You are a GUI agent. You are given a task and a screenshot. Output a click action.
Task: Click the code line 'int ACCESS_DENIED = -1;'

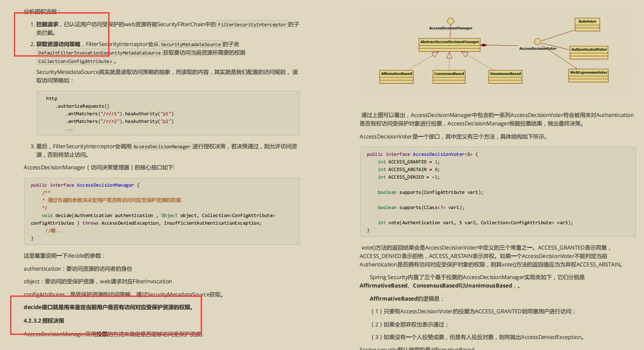click(409, 177)
